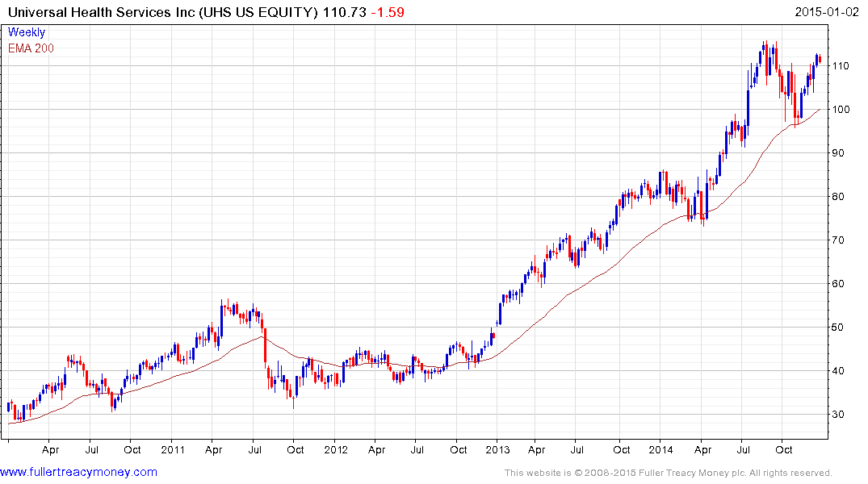The image size is (868, 484).
Task: Select the date 2015-01-02
Action: [827, 12]
